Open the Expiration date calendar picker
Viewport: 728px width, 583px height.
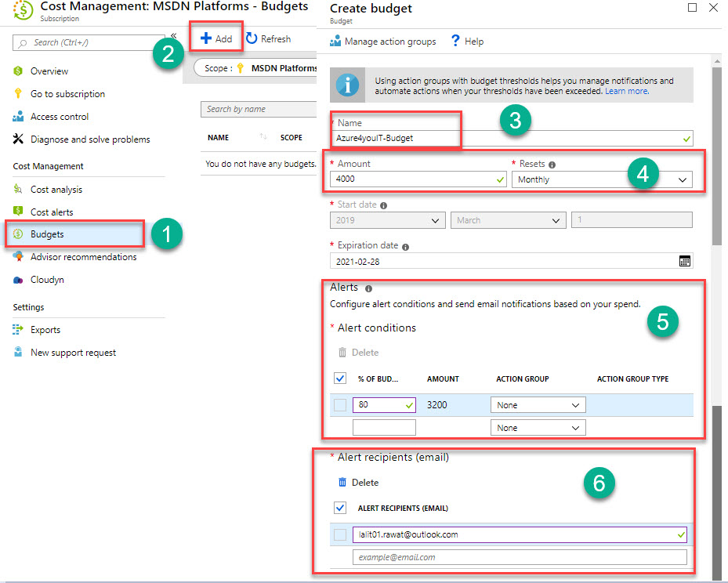(x=683, y=260)
